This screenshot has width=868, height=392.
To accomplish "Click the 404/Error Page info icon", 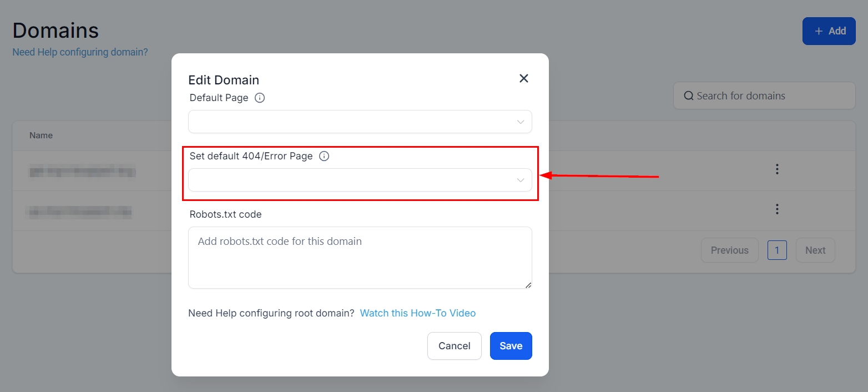I will [324, 156].
